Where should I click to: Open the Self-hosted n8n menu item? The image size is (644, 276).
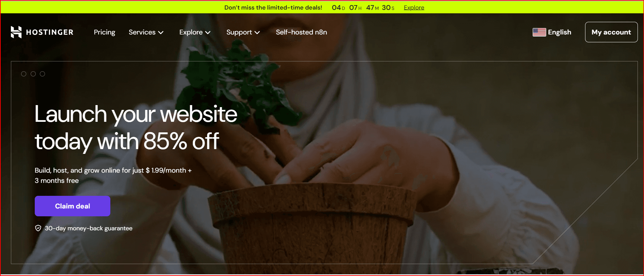(x=301, y=32)
